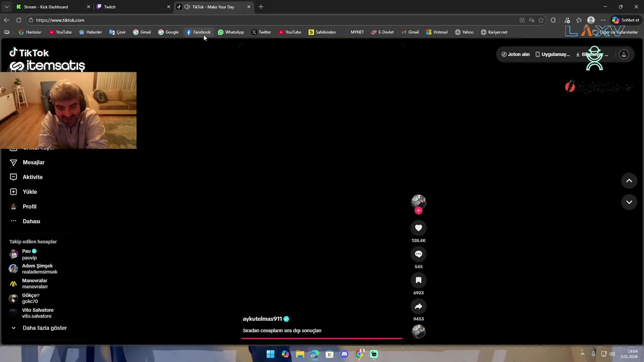644x362 pixels.
Task: Click caption text 'Sıradan cevapların sıra dışı sonuçları'
Action: coord(282,330)
